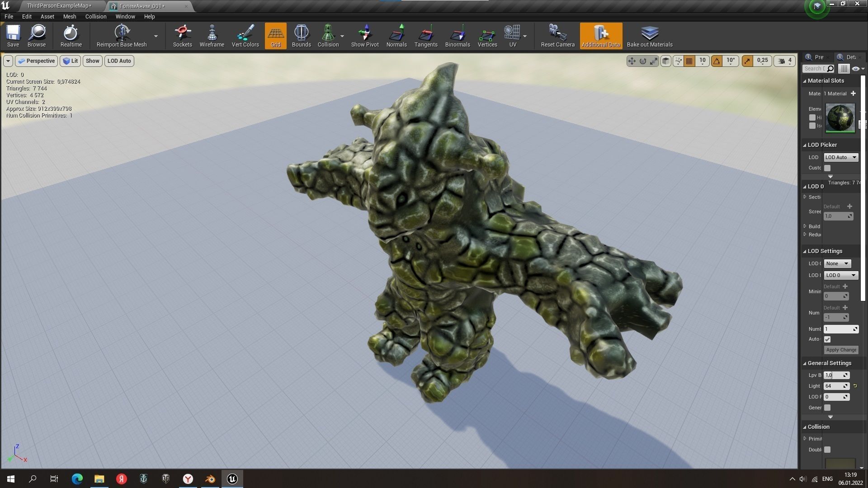Open grid snap size 10 dropdown
This screenshot has width=868, height=488.
702,61
